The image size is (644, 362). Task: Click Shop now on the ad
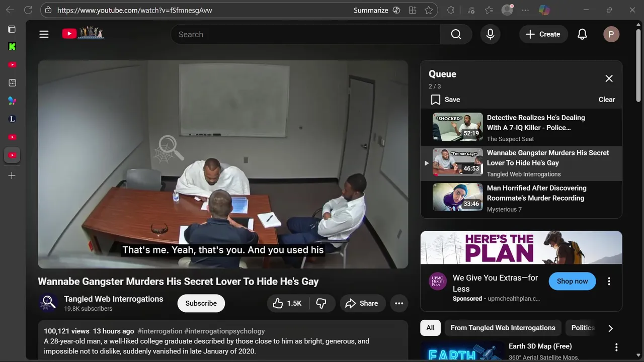point(572,281)
